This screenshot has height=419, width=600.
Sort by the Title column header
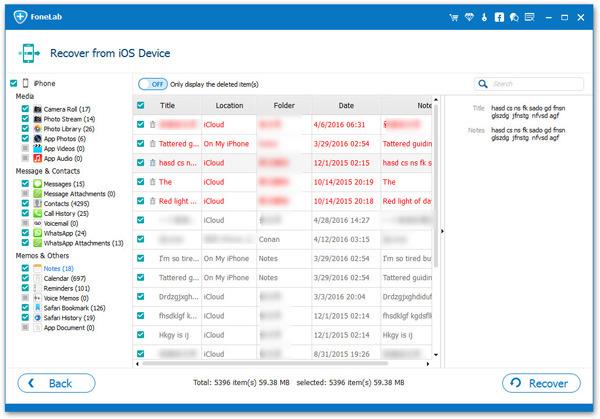[167, 105]
